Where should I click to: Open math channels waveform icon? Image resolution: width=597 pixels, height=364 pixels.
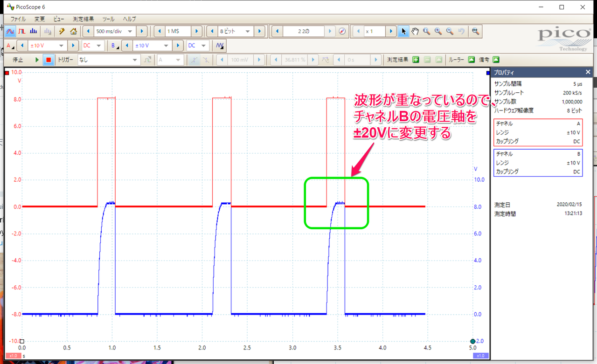coord(220,46)
